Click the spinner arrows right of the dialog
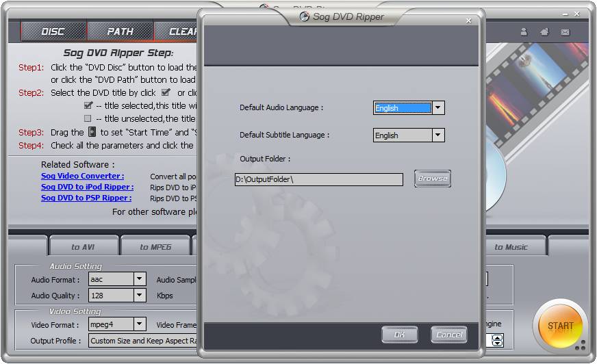This screenshot has height=364, width=597. pyautogui.click(x=497, y=341)
